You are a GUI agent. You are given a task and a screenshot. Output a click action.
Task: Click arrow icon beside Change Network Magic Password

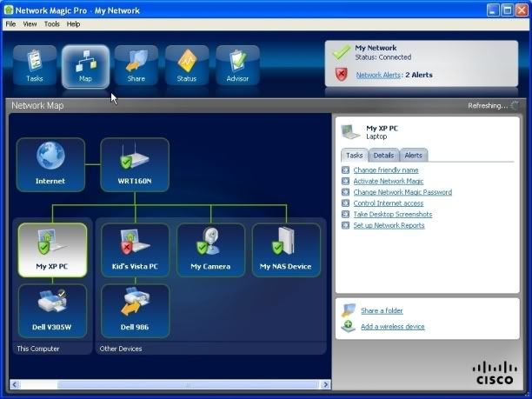click(x=345, y=192)
